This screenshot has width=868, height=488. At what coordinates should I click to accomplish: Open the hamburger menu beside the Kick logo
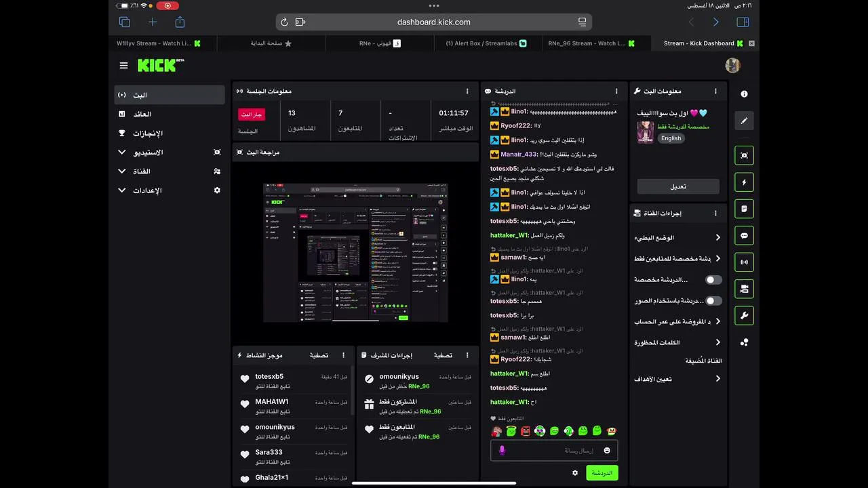click(123, 66)
